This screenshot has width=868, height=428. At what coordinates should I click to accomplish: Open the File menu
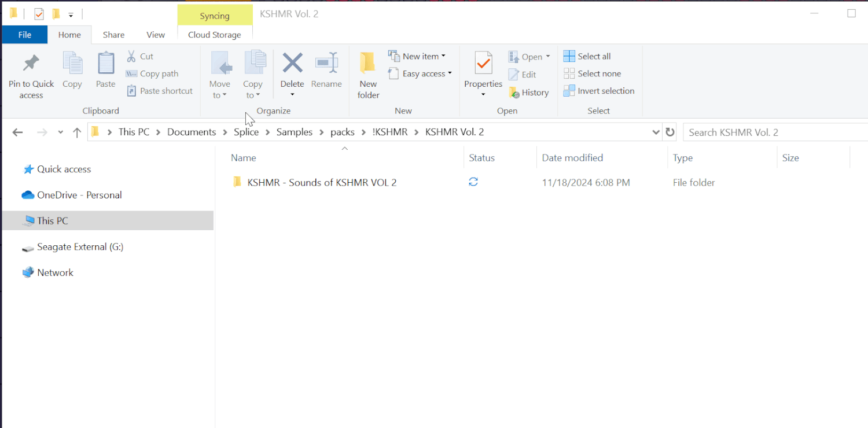pos(24,35)
